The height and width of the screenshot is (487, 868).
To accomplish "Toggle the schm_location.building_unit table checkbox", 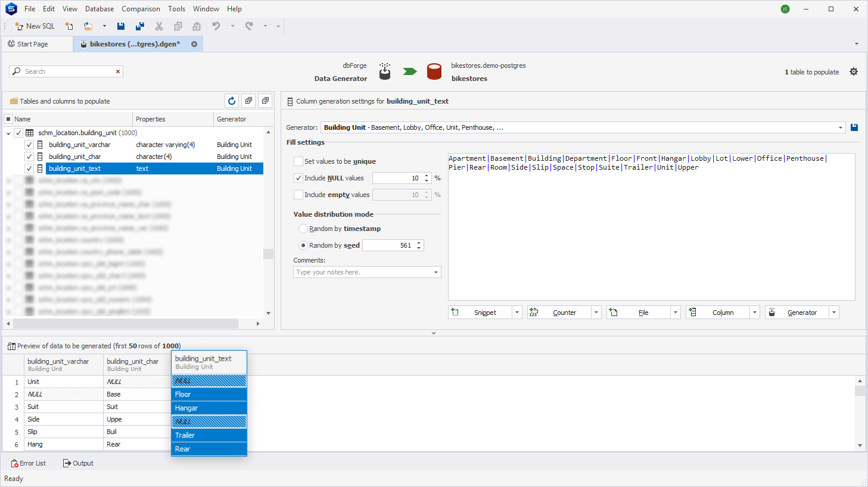I will pyautogui.click(x=18, y=133).
